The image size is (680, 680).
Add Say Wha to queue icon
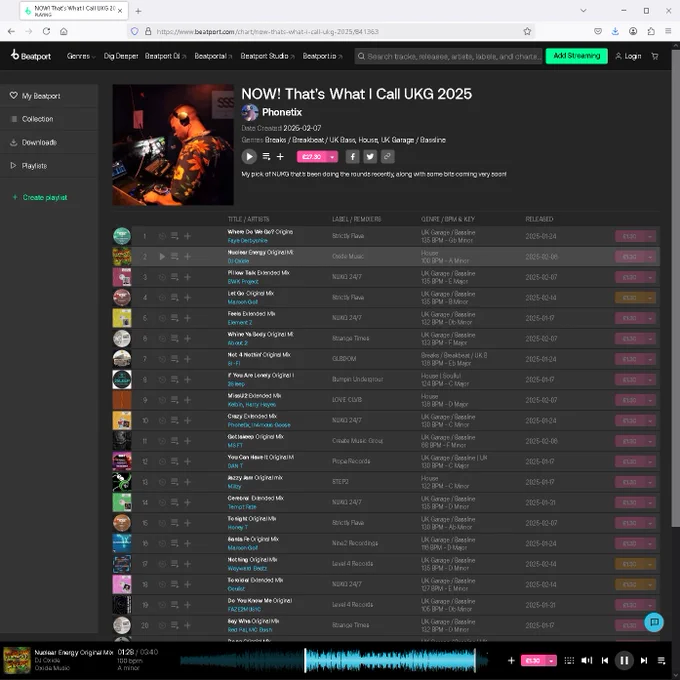point(174,625)
